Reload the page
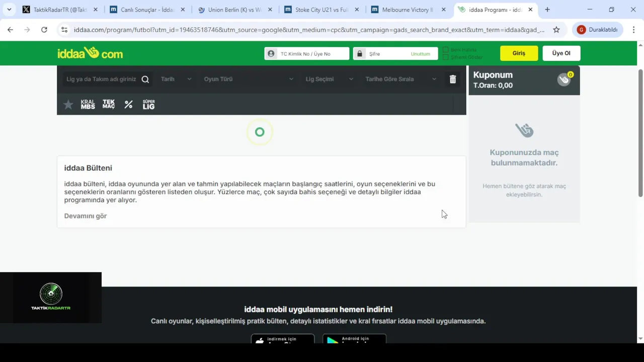Screen dimensions: 644x362 pos(44,30)
